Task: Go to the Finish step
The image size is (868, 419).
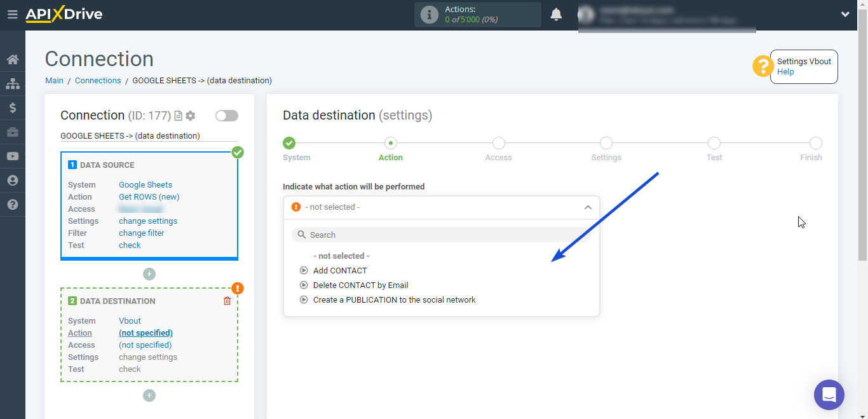Action: (816, 143)
